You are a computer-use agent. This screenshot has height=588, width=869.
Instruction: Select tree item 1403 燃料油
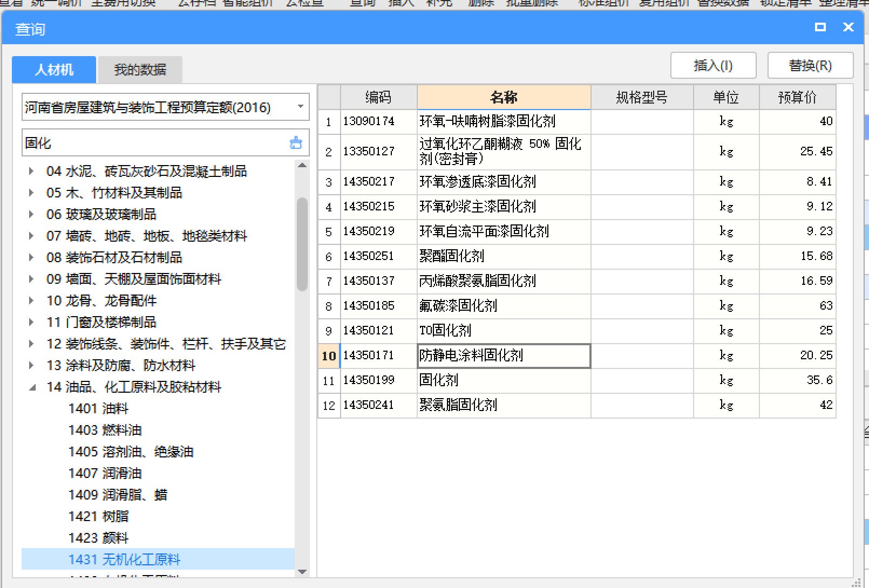[x=105, y=430]
